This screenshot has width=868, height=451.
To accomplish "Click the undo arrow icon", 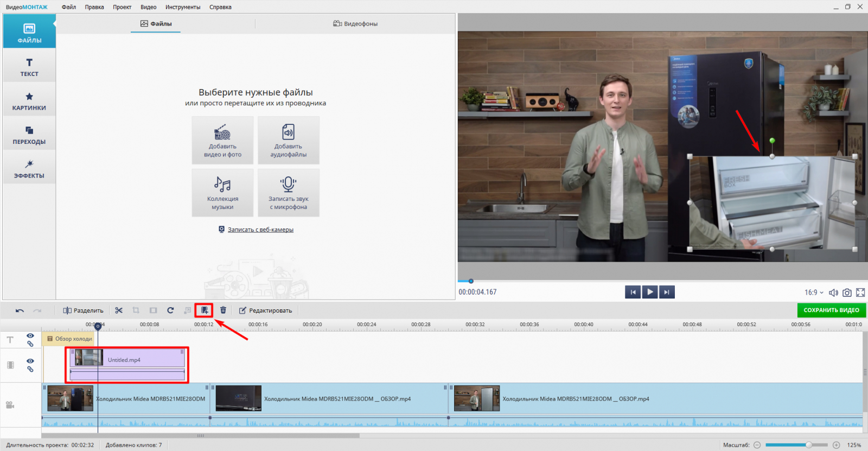I will click(x=20, y=310).
